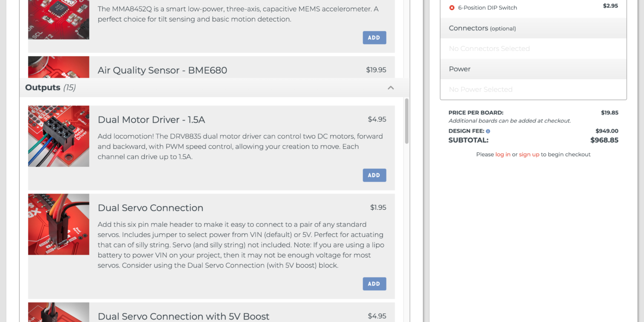
Task: Click the Design Fee info icon
Action: 488,131
